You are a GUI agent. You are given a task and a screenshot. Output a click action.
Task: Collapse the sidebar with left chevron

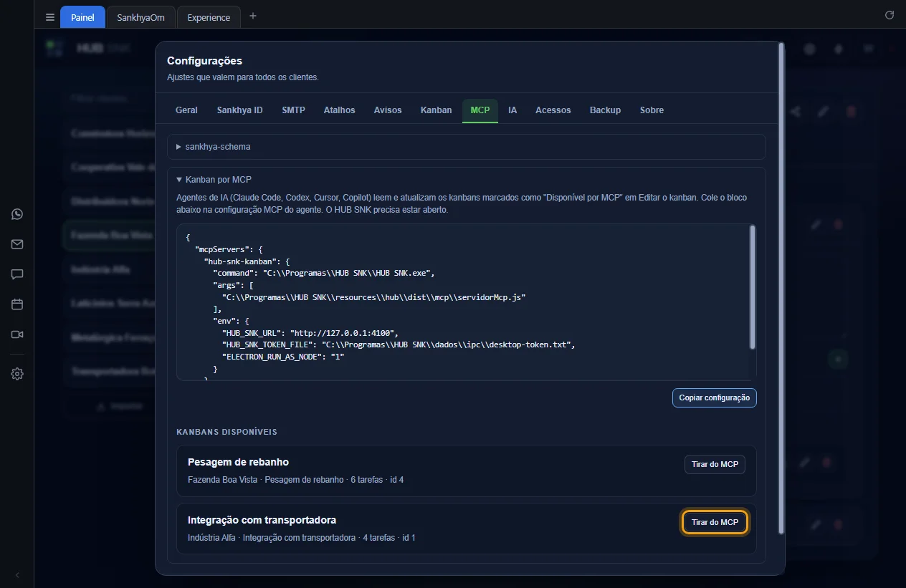point(17,575)
